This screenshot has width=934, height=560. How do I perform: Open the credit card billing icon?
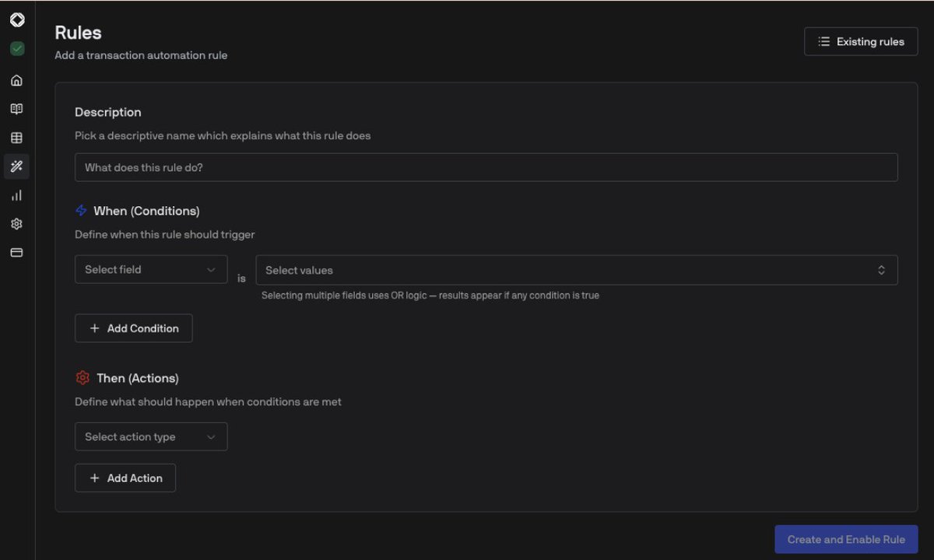pyautogui.click(x=16, y=253)
